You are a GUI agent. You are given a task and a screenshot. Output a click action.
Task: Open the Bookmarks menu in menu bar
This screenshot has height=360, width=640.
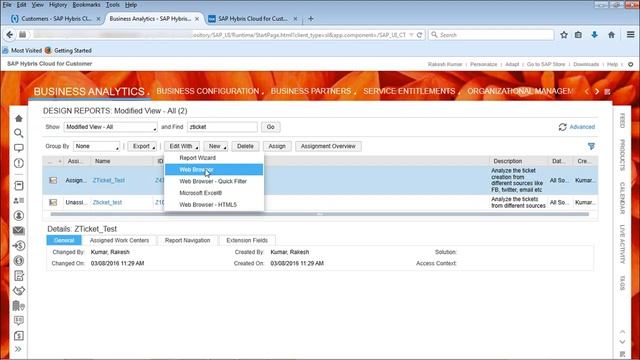(x=86, y=5)
